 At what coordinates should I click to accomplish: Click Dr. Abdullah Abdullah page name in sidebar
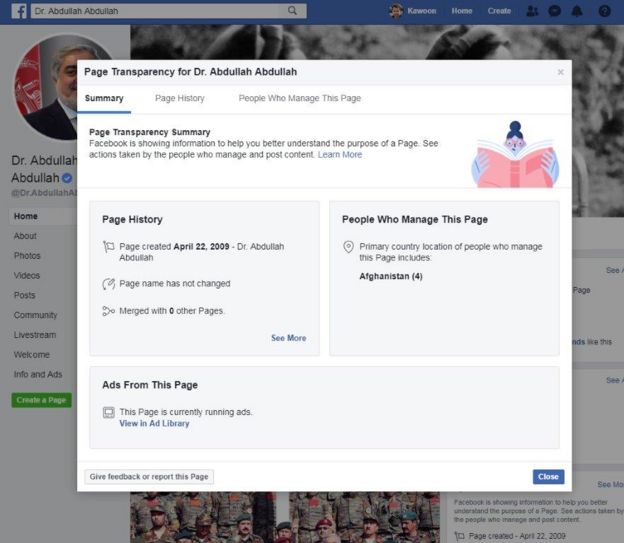[44, 169]
